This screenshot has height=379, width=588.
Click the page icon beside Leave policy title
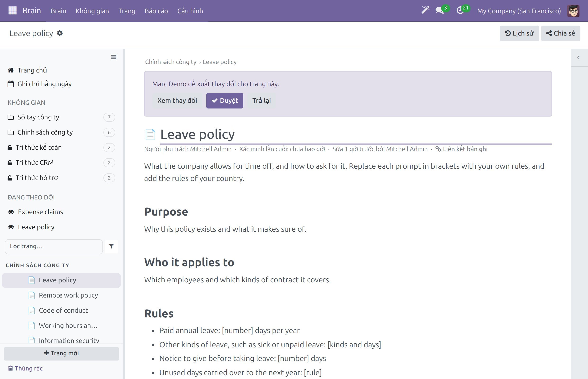click(150, 134)
